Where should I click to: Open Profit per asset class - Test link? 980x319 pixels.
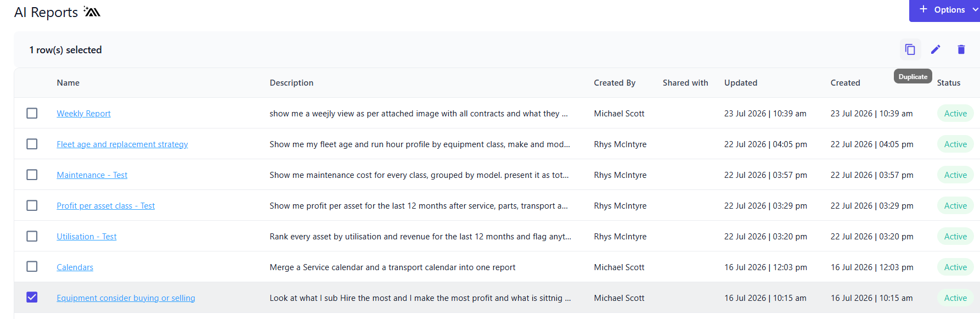pos(105,206)
